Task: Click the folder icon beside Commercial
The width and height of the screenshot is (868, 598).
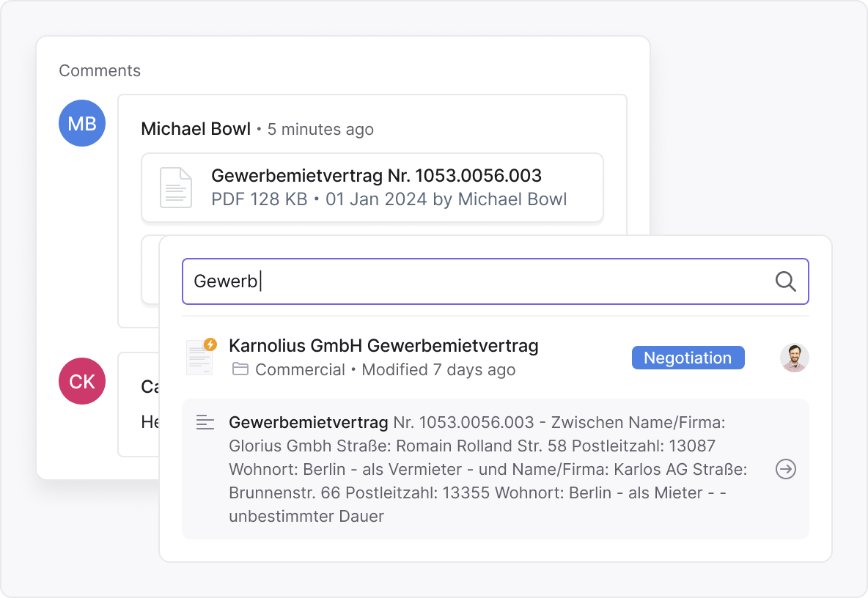Action: pyautogui.click(x=240, y=369)
